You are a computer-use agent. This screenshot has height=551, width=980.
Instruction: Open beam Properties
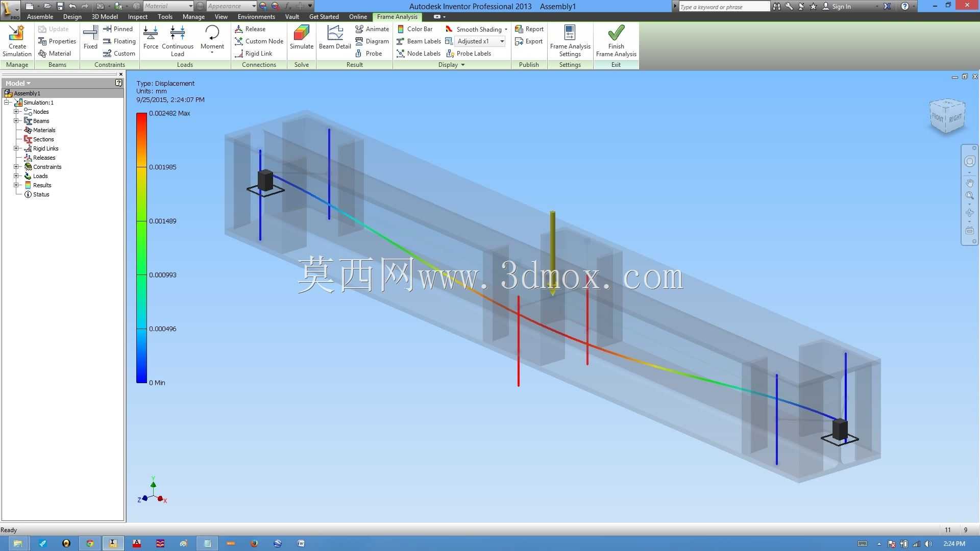tap(57, 41)
